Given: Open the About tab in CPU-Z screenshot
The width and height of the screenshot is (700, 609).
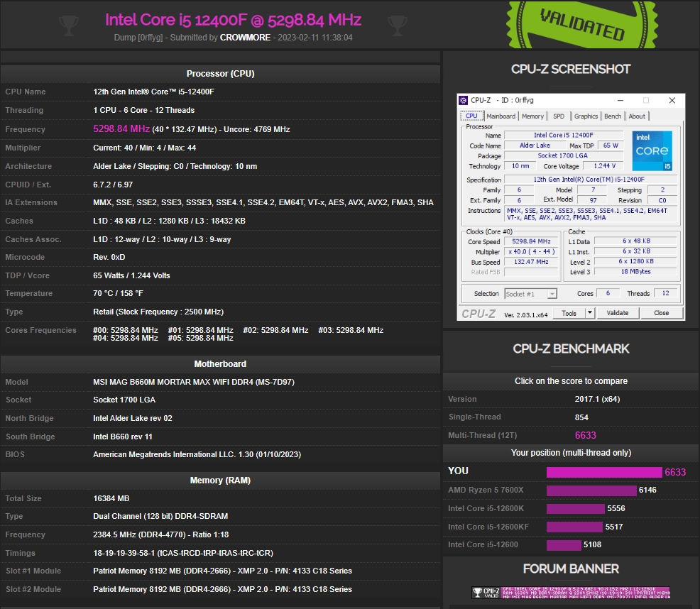Looking at the screenshot, I should [637, 116].
